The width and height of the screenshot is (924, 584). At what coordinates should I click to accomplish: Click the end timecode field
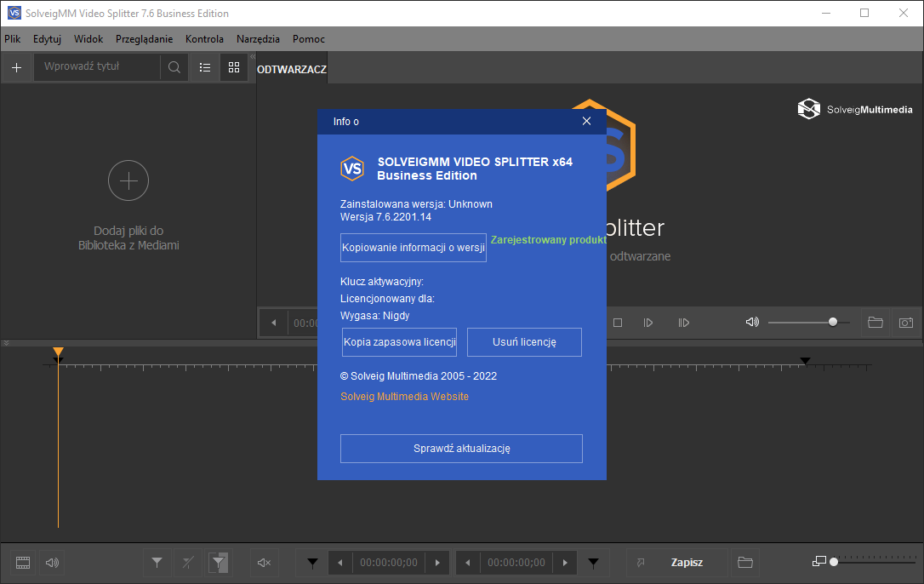tap(516, 563)
